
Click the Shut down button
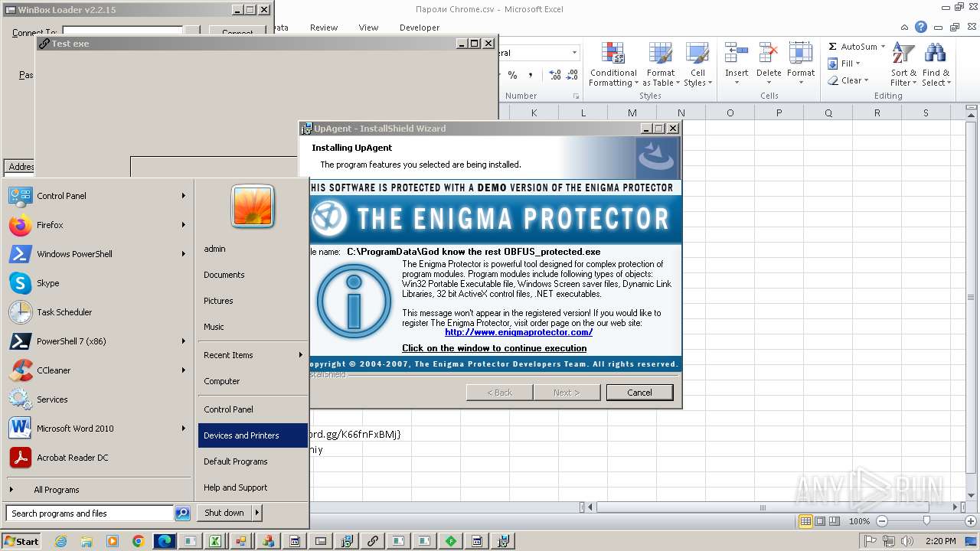pyautogui.click(x=224, y=513)
